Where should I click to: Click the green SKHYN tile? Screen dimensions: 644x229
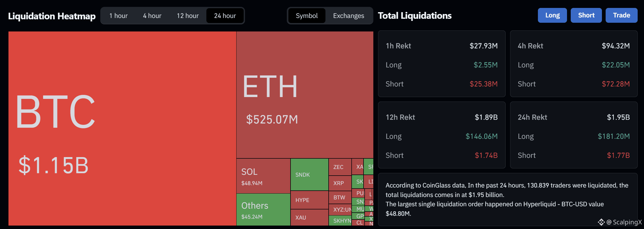coord(340,221)
